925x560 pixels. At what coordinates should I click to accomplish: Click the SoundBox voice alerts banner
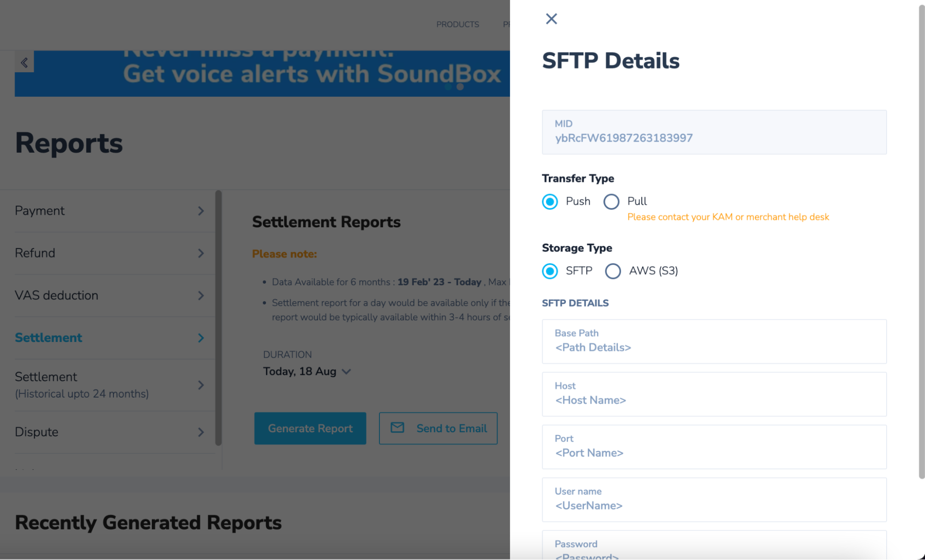click(x=262, y=74)
